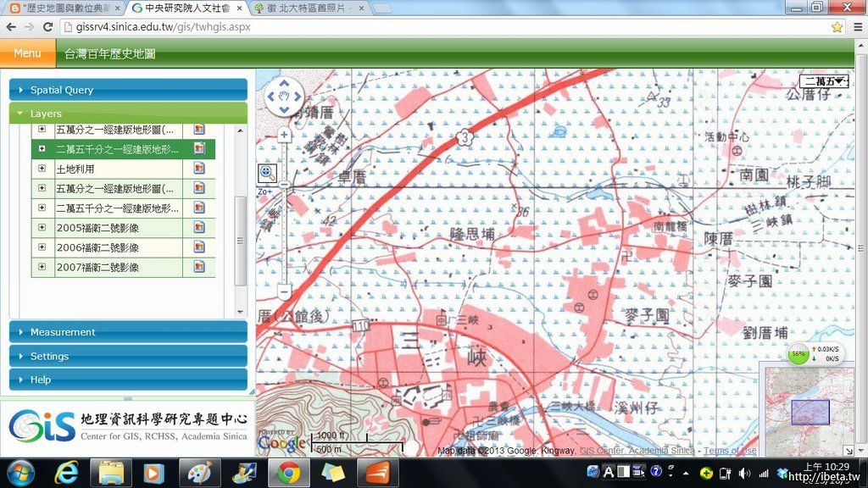Screen dimensions: 868x488
Task: Zoom out with the minus button
Action: pos(284,291)
